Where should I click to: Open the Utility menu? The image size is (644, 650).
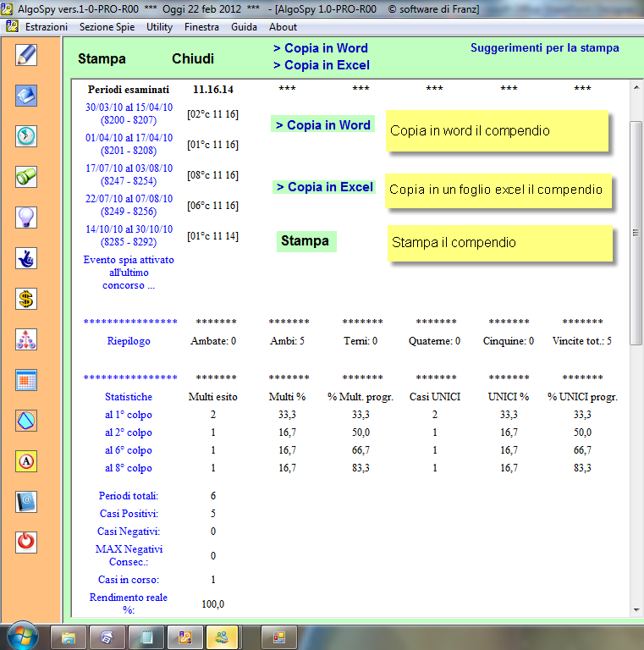(x=159, y=27)
